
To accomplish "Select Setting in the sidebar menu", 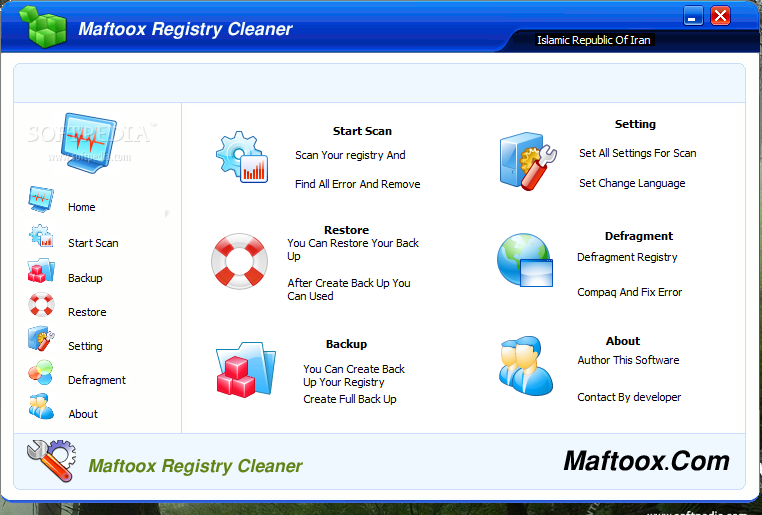I will (x=85, y=346).
